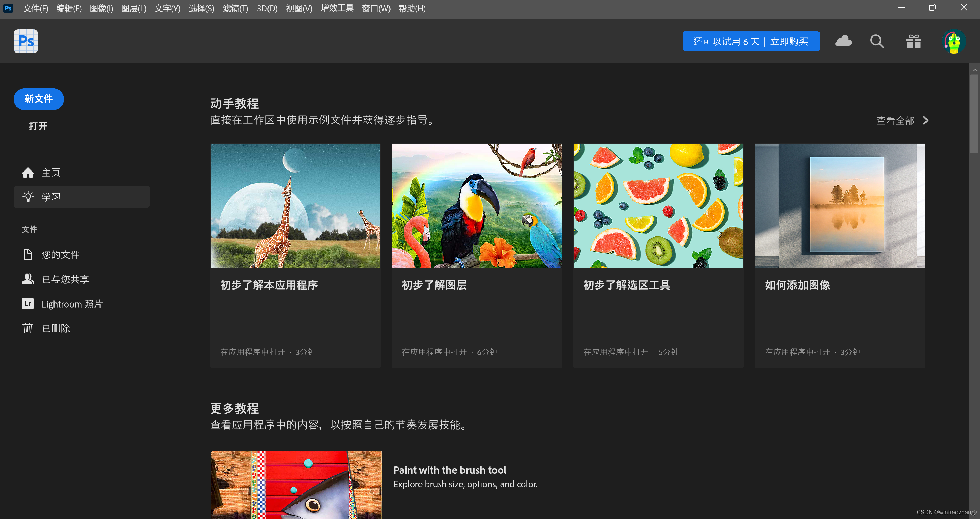Click the Explore brush size, options, and color text
This screenshot has height=519, width=980.
pyautogui.click(x=465, y=484)
